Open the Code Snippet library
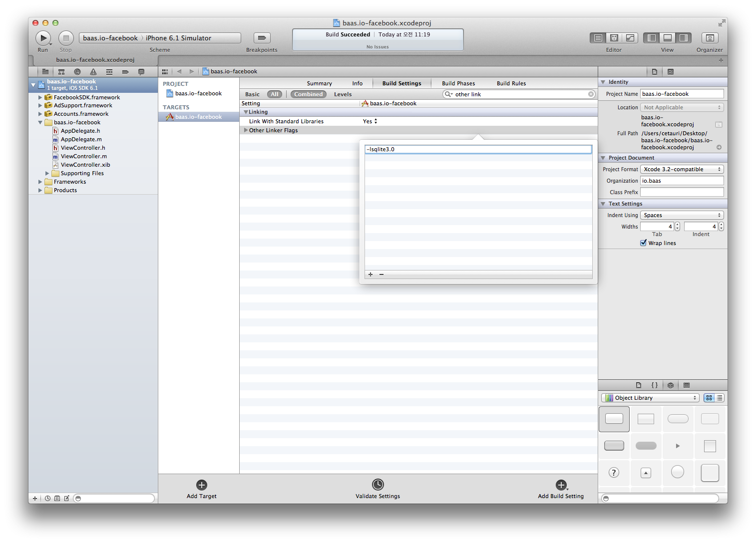 (655, 385)
